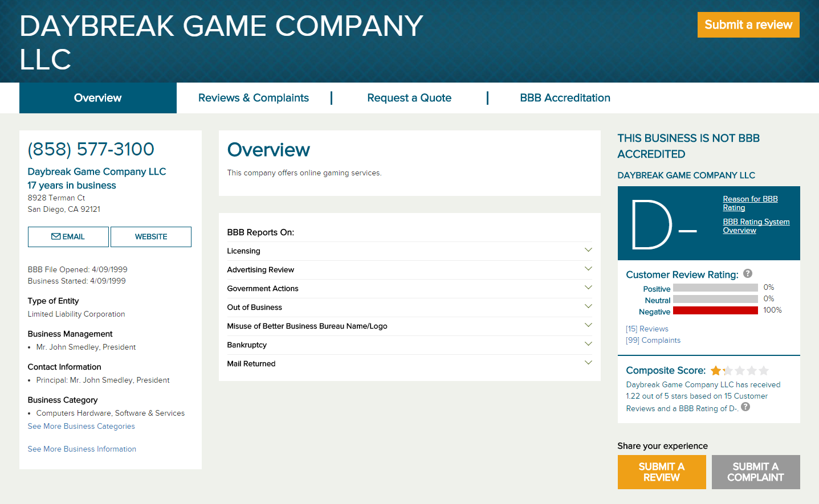This screenshot has width=819, height=504.
Task: Click the WEBSITE button
Action: click(x=151, y=237)
